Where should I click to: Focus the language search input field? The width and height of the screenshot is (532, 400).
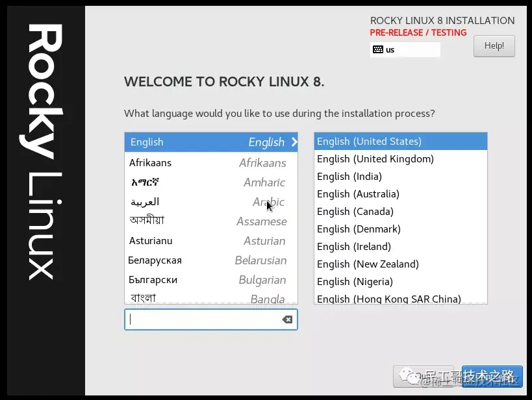[211, 319]
